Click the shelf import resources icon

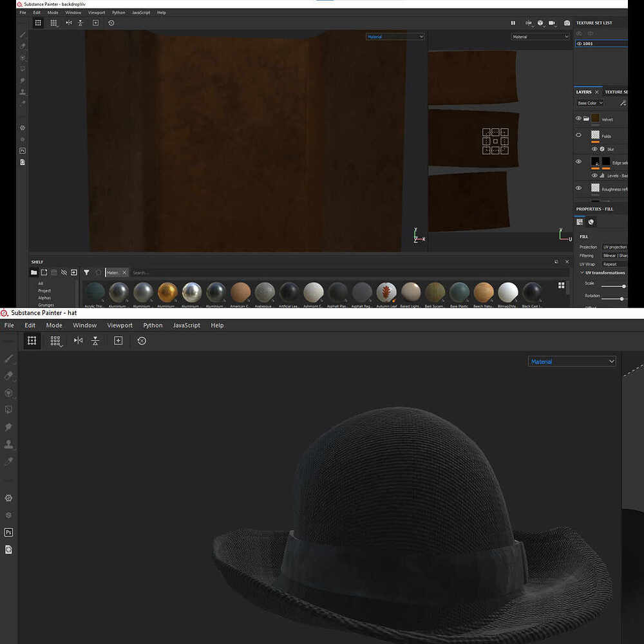[74, 272]
